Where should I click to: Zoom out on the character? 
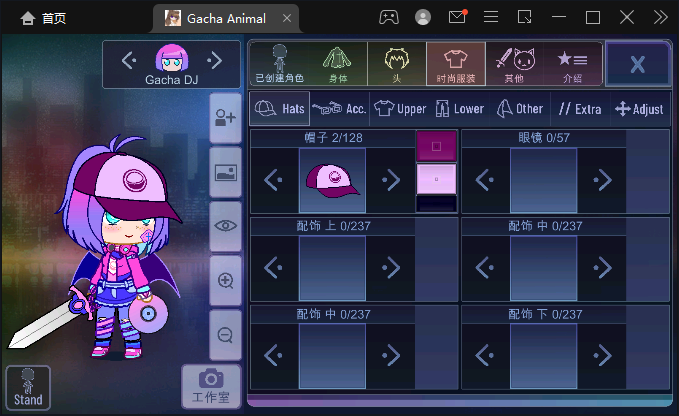[225, 335]
